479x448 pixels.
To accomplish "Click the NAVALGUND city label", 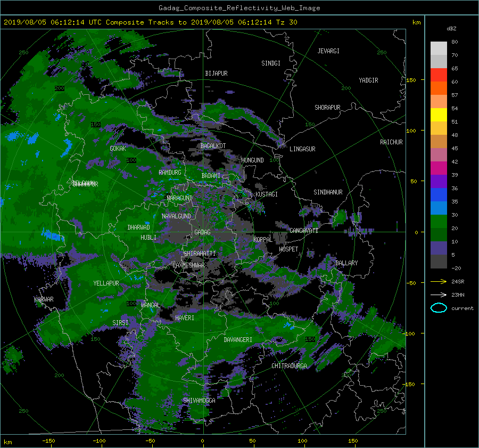I will (x=176, y=216).
